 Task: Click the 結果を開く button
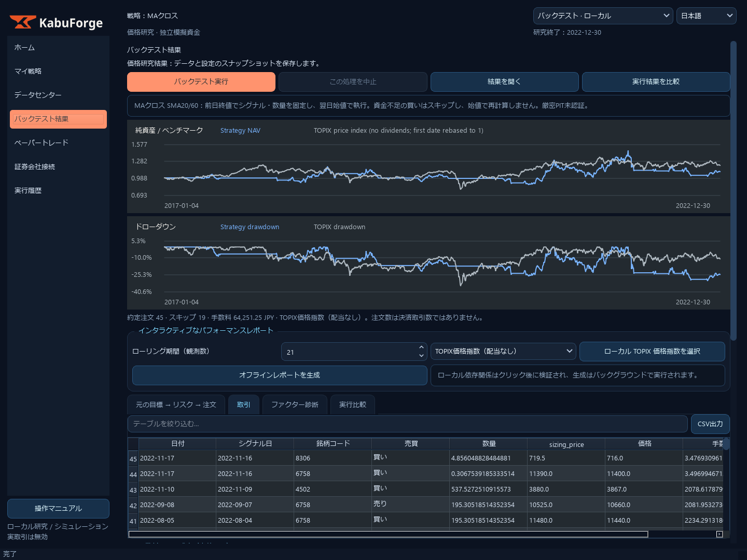[504, 82]
